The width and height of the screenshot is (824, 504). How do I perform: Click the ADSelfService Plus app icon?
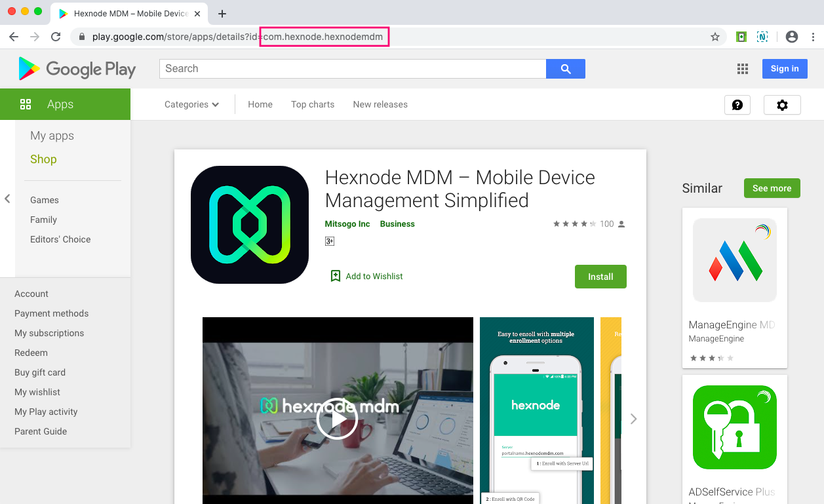[735, 427]
